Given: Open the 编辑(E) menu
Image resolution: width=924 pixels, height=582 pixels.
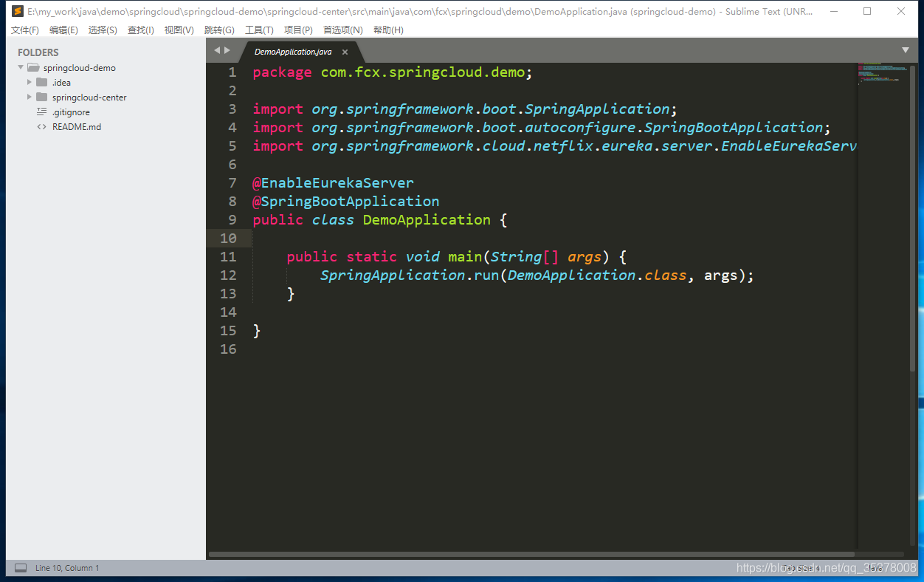Looking at the screenshot, I should [x=63, y=30].
